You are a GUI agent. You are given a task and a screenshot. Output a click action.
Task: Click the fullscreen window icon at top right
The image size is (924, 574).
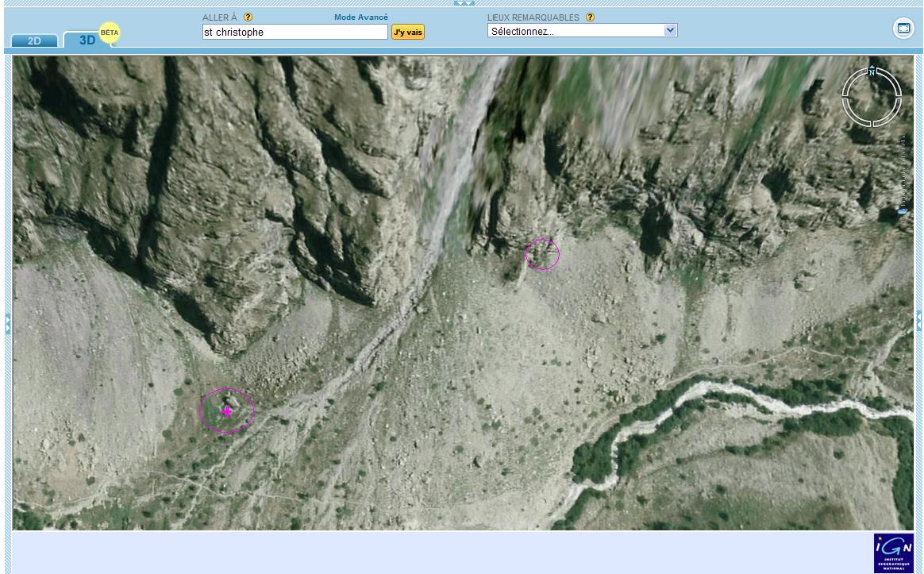click(903, 29)
